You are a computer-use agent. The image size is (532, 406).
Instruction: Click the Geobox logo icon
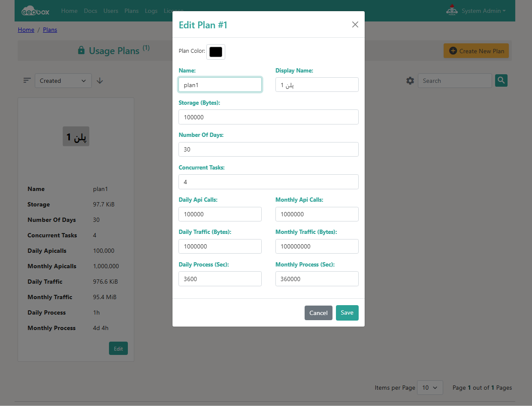(x=35, y=11)
